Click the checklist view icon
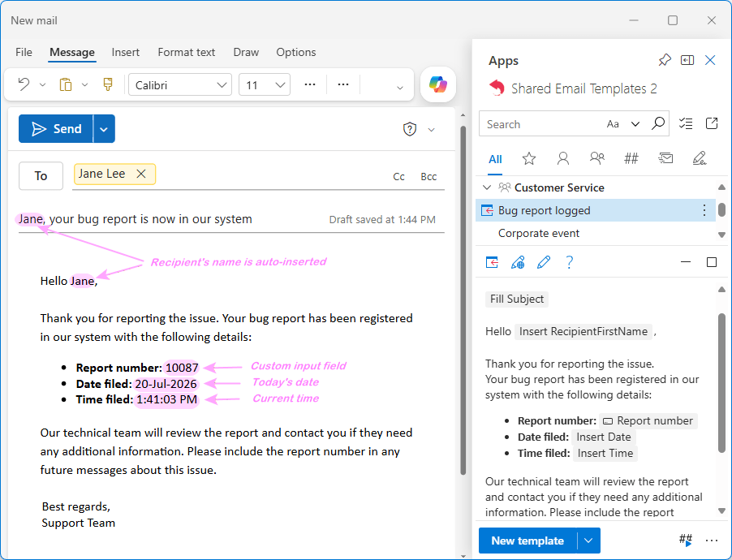The height and width of the screenshot is (560, 732). point(686,123)
